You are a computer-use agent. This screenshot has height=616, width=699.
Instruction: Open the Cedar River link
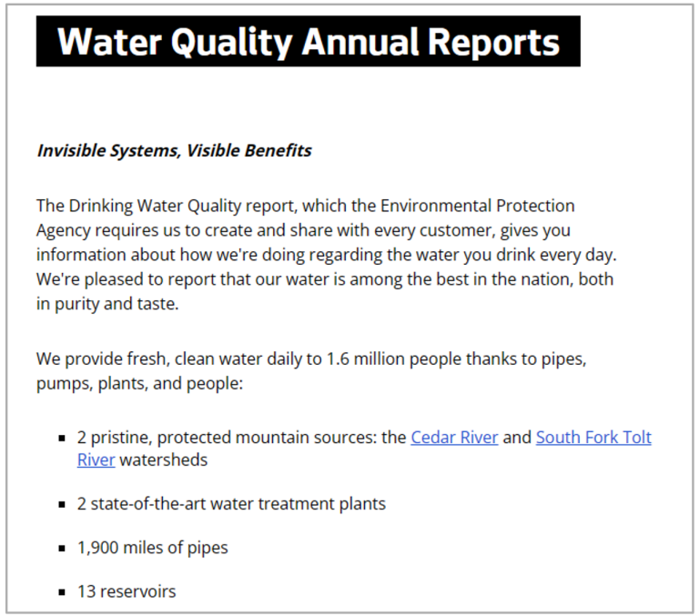tap(454, 438)
